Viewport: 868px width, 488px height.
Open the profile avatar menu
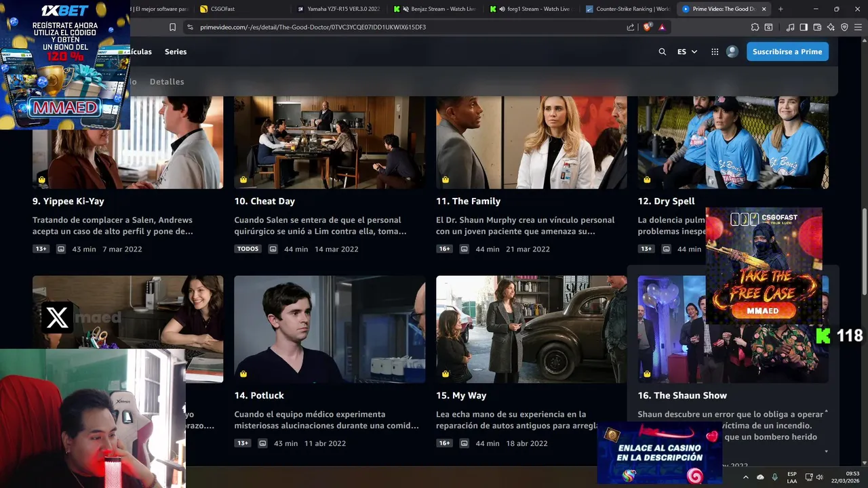[732, 52]
